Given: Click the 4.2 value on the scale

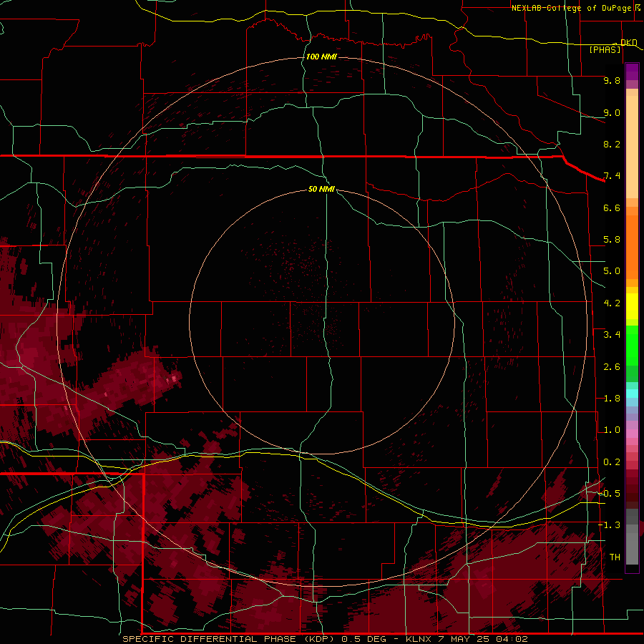Looking at the screenshot, I should 612,303.
